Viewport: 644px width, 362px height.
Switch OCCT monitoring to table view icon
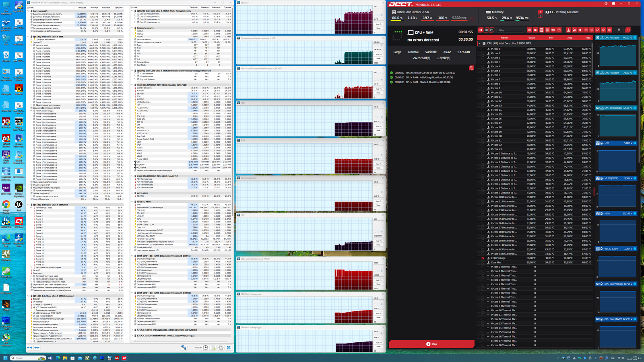point(486,30)
